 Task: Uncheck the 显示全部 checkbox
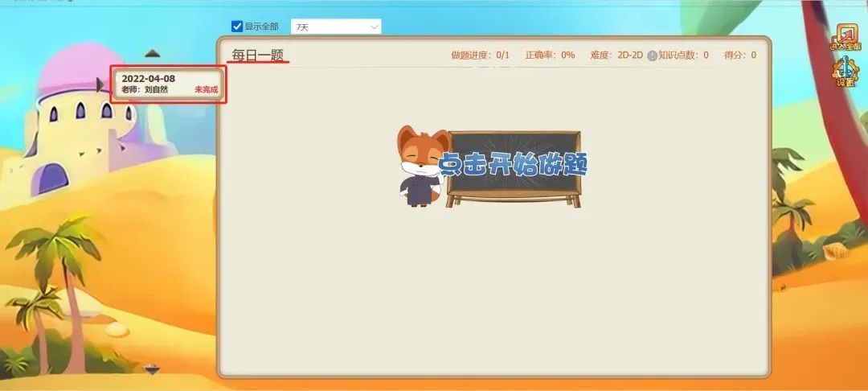[237, 26]
